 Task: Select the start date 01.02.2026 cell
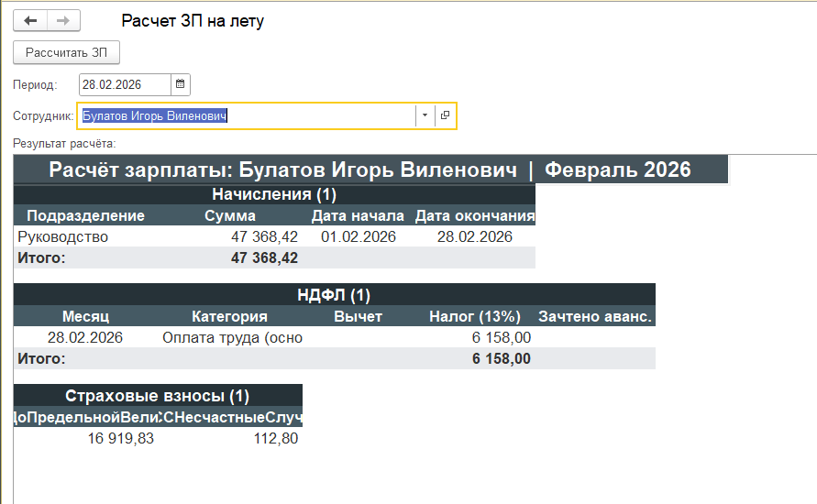[358, 236]
